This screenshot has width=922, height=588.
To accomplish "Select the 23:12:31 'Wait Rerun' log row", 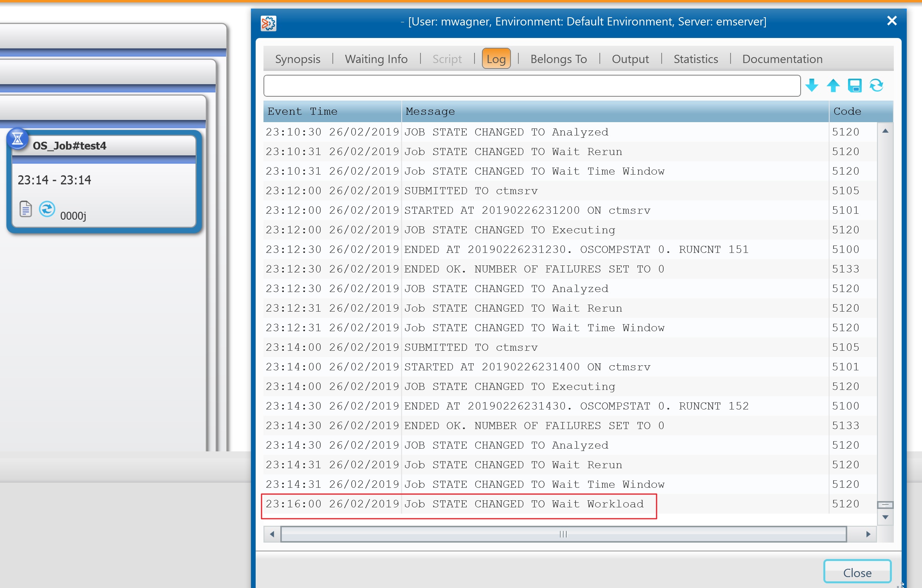I will pos(570,308).
